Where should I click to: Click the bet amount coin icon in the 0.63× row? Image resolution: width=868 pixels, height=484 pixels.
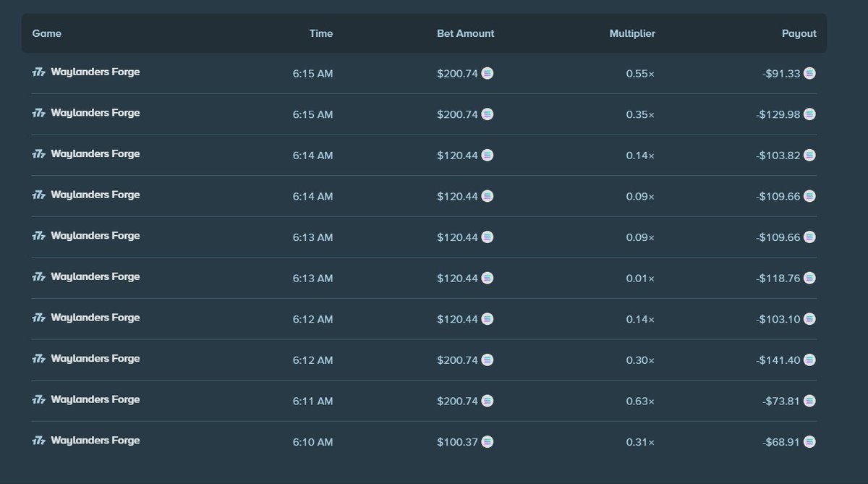point(488,401)
